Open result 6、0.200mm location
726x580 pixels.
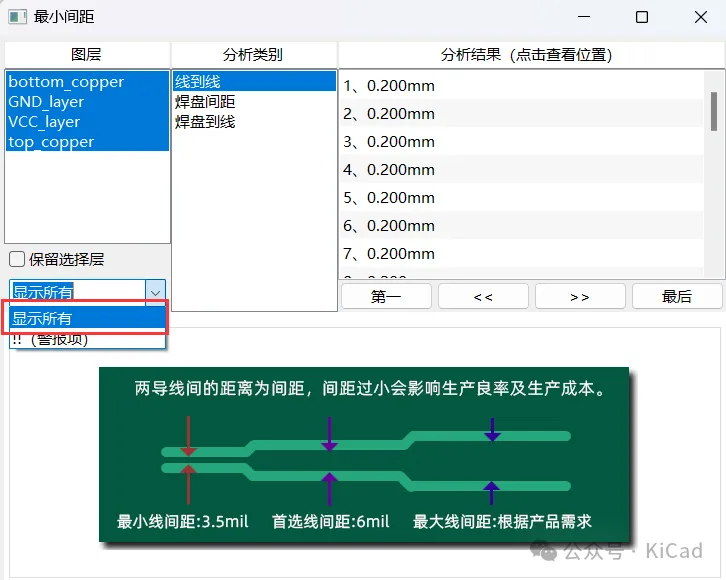pos(521,225)
